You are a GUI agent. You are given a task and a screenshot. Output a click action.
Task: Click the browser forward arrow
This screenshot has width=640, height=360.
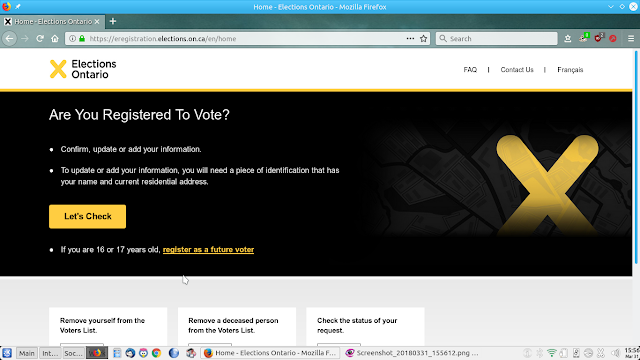tap(25, 38)
